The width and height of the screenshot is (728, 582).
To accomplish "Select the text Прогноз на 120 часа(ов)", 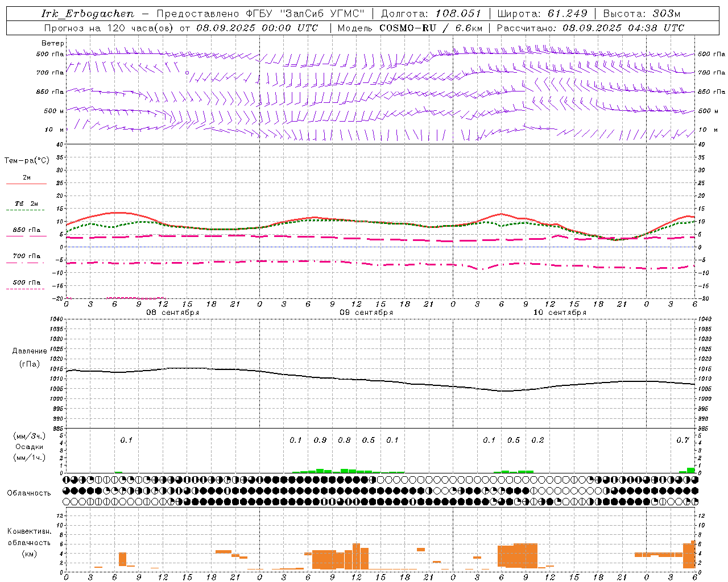I will [109, 28].
